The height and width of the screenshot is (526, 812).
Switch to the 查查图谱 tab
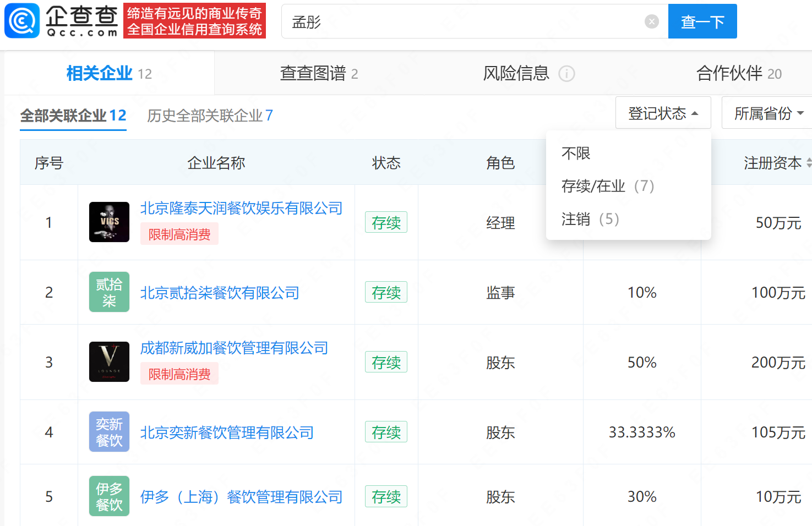[x=319, y=73]
